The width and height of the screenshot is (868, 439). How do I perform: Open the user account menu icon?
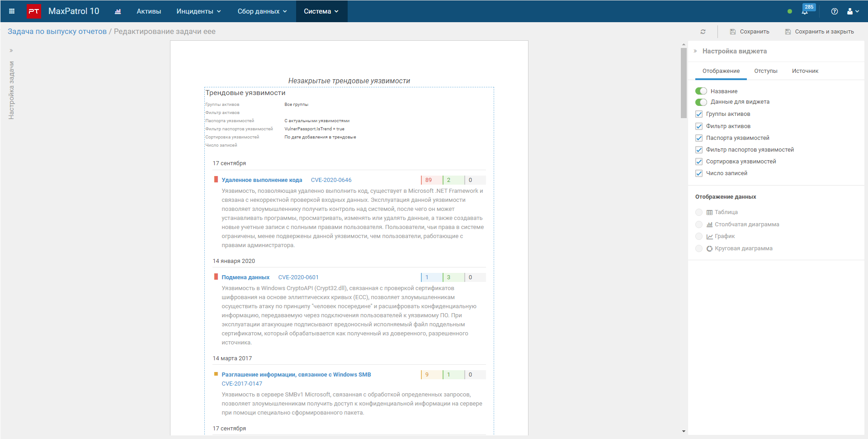point(853,11)
